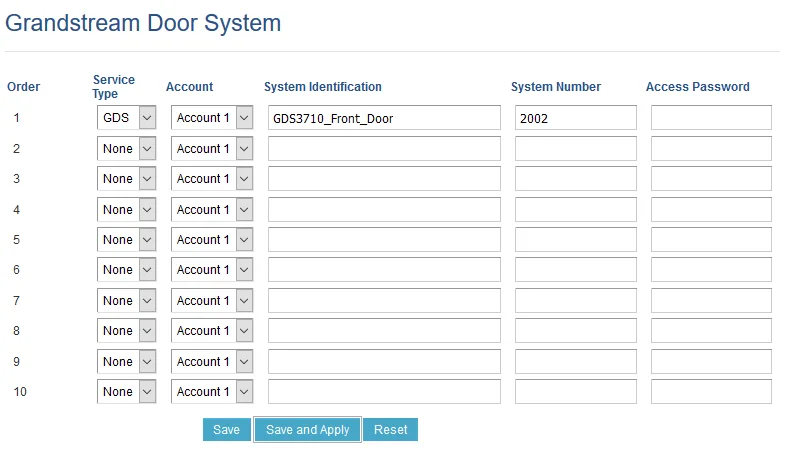The width and height of the screenshot is (785, 450).
Task: Expand Account dropdown in row 7
Action: (212, 301)
